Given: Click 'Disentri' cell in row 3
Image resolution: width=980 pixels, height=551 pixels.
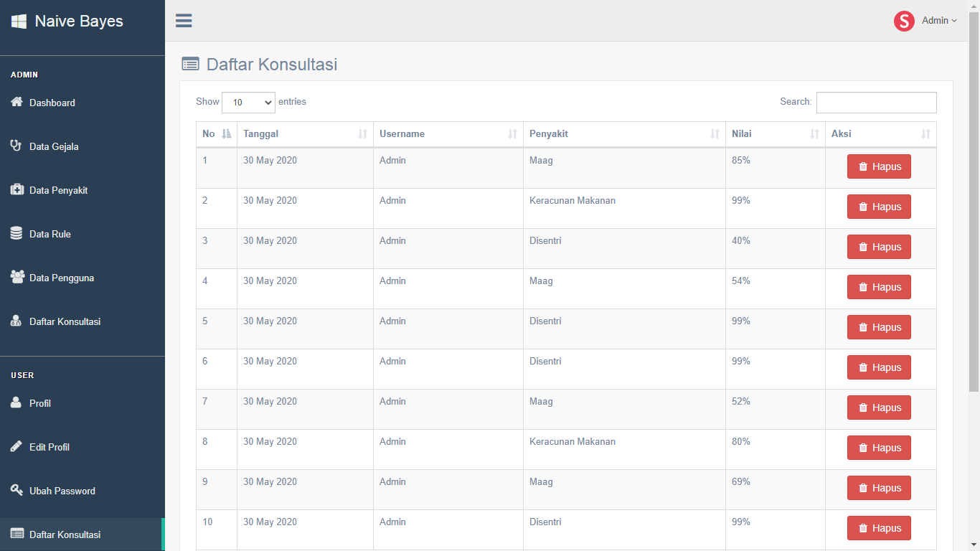Looking at the screenshot, I should point(545,240).
